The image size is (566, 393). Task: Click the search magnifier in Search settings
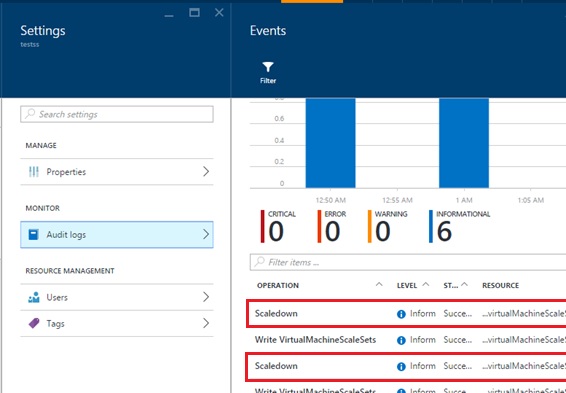tap(30, 114)
